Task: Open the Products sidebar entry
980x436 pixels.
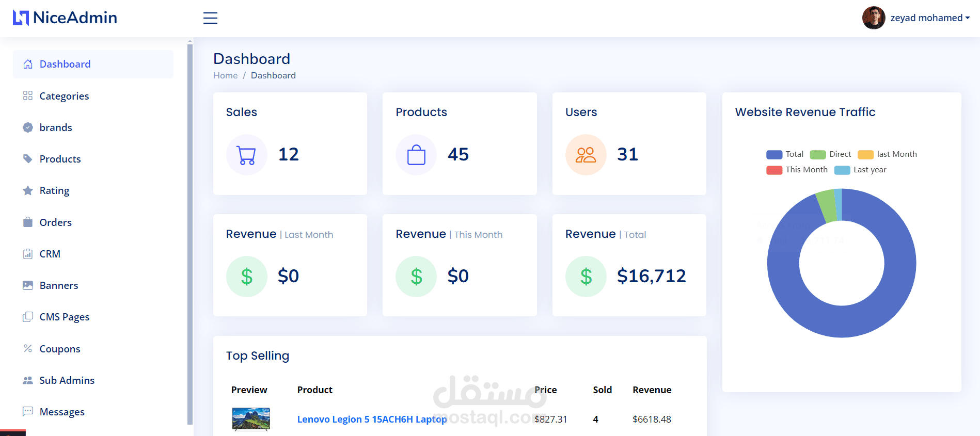Action: [x=93, y=159]
